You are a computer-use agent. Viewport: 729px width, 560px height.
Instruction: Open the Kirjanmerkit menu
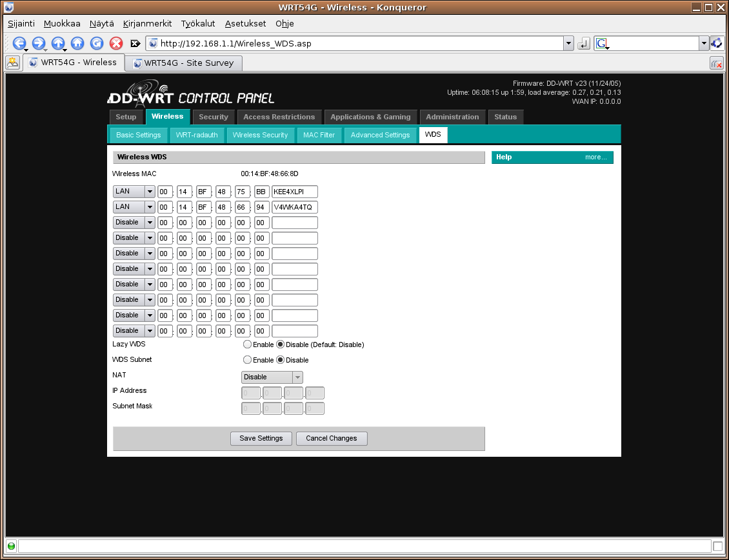147,24
